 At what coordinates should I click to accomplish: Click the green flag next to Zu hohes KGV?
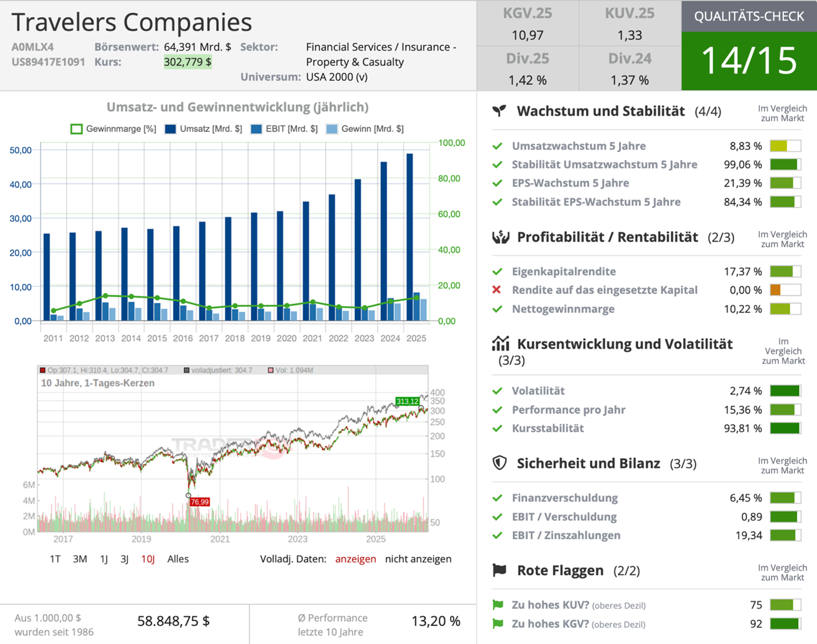click(x=498, y=623)
